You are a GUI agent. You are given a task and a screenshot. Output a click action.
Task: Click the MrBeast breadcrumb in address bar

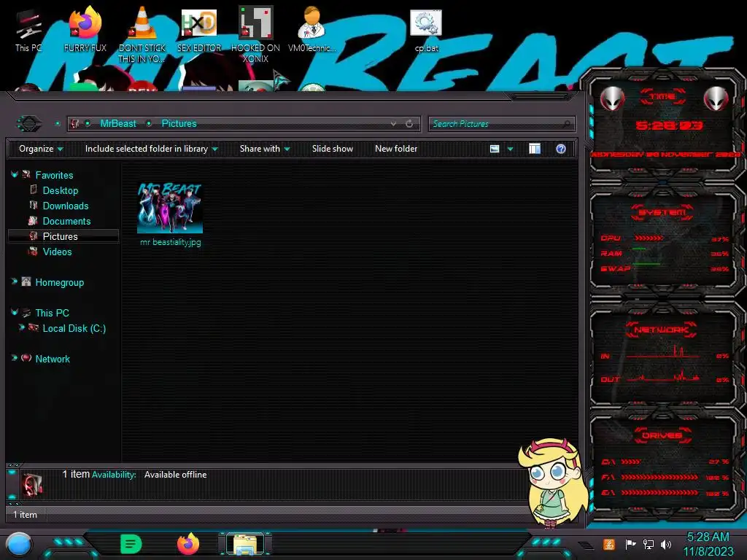tap(118, 123)
